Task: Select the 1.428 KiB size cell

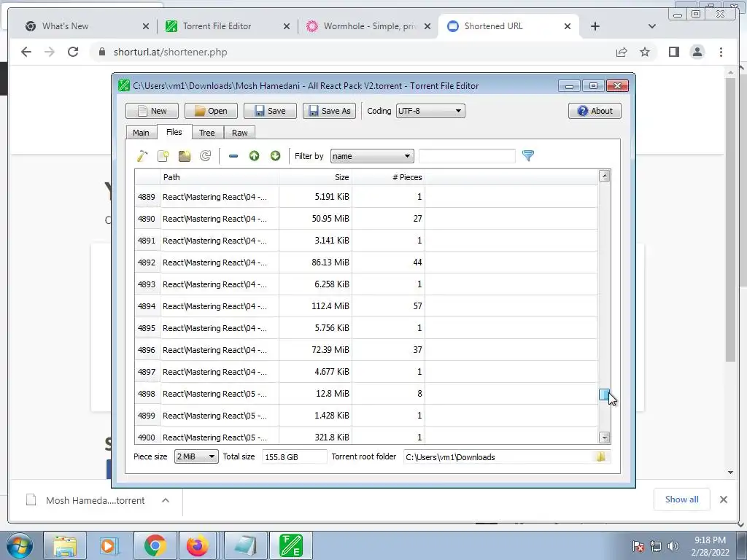Action: click(315, 416)
